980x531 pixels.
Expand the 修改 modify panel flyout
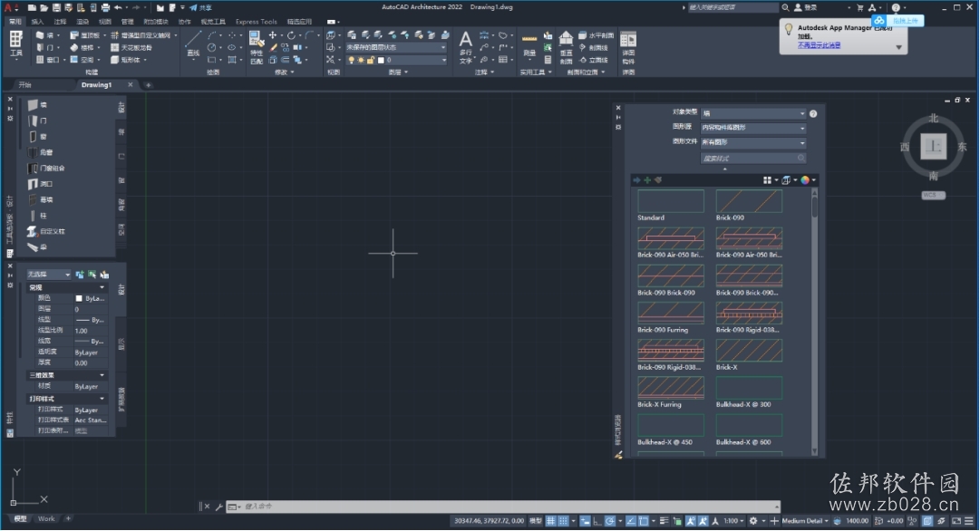coord(285,72)
